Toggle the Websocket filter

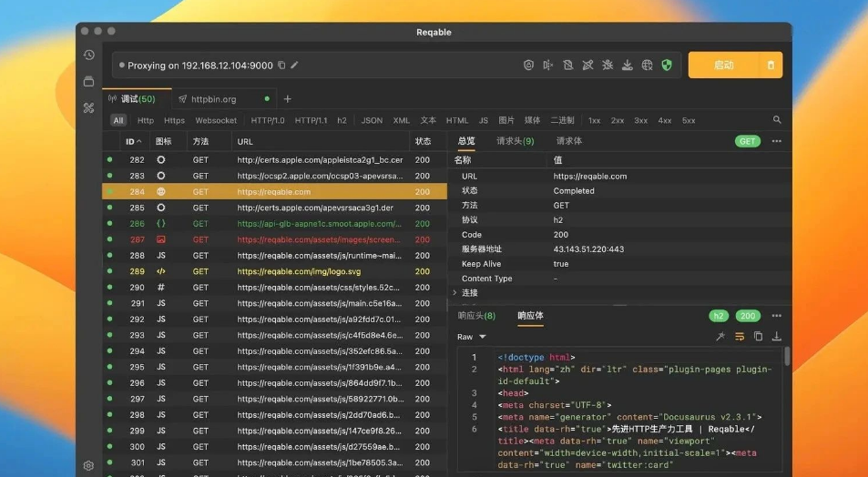pyautogui.click(x=216, y=120)
